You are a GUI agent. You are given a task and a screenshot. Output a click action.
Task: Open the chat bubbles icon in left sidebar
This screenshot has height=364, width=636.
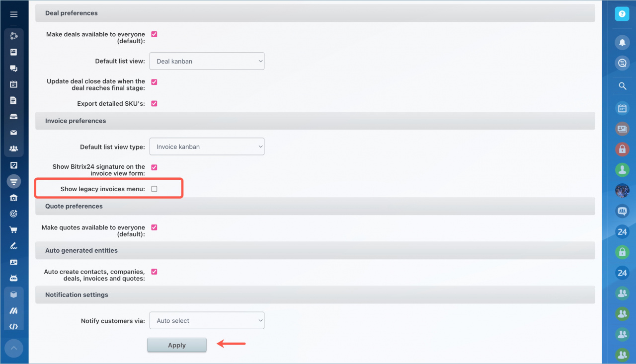coord(14,68)
